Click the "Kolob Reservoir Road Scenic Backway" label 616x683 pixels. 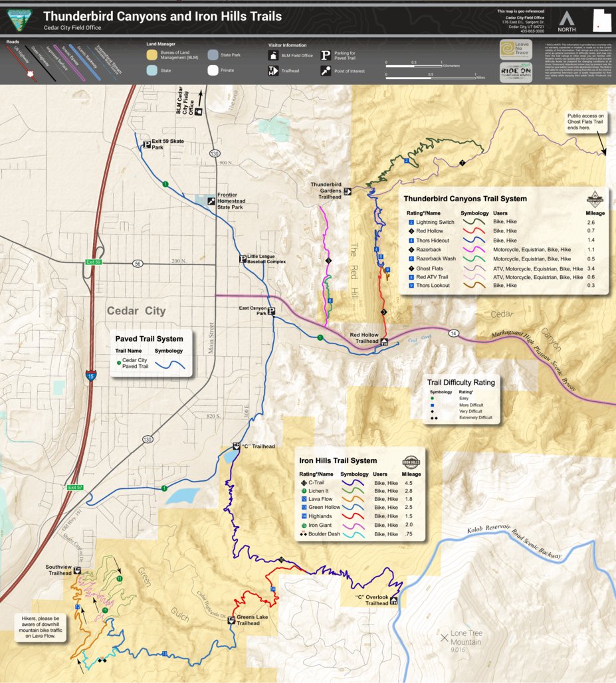[514, 542]
